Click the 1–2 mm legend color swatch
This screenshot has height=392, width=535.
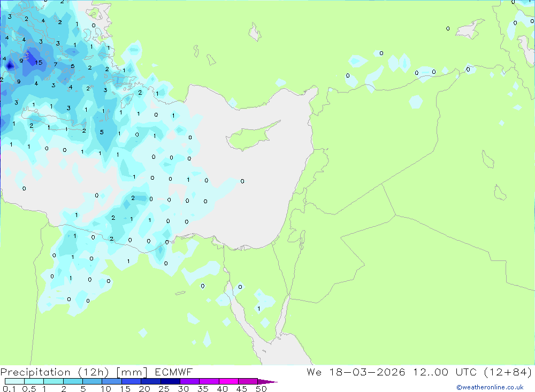tap(53, 381)
